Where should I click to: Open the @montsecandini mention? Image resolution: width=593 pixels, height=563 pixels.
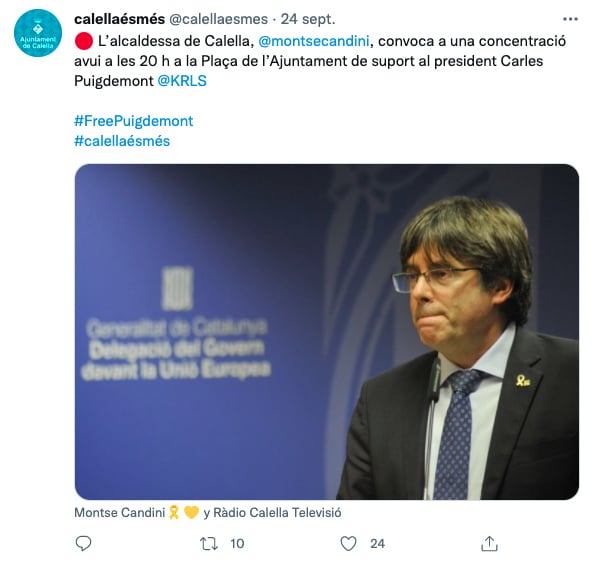coord(314,41)
